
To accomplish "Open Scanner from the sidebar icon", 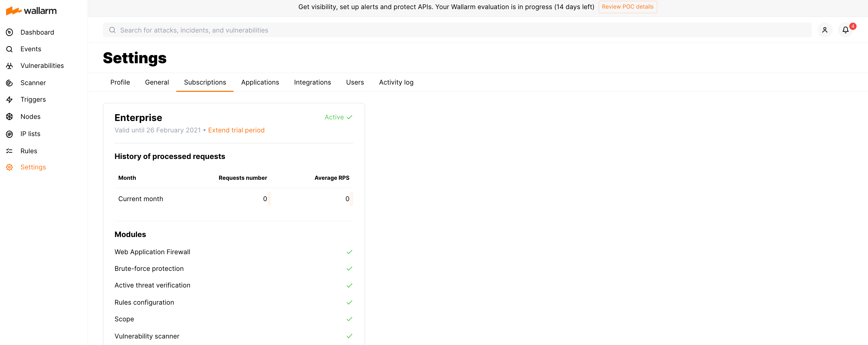I will 9,83.
